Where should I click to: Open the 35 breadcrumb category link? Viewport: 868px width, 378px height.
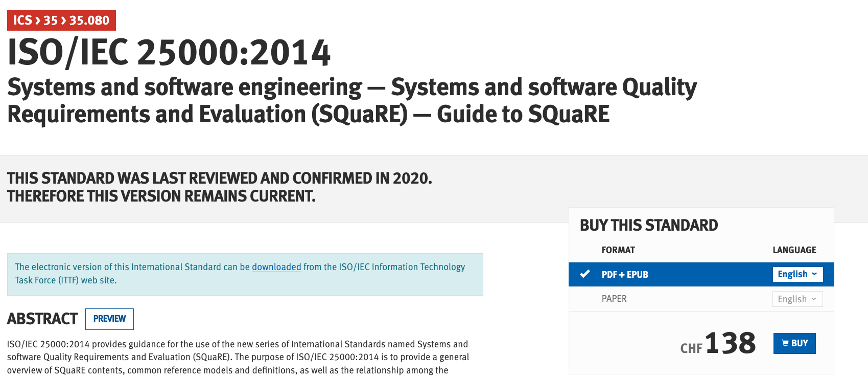tap(50, 20)
